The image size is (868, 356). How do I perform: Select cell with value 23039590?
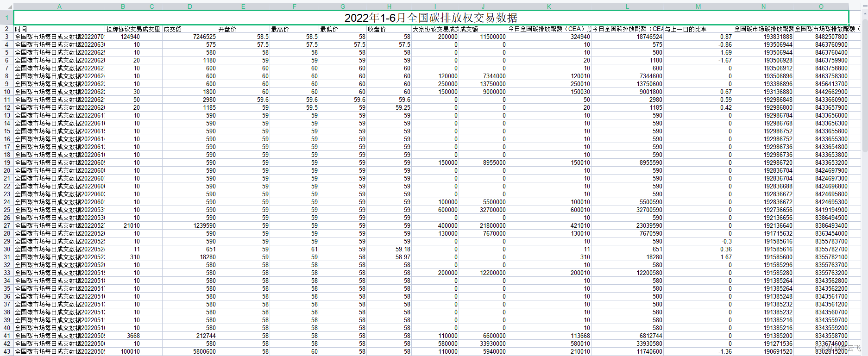[x=627, y=225]
